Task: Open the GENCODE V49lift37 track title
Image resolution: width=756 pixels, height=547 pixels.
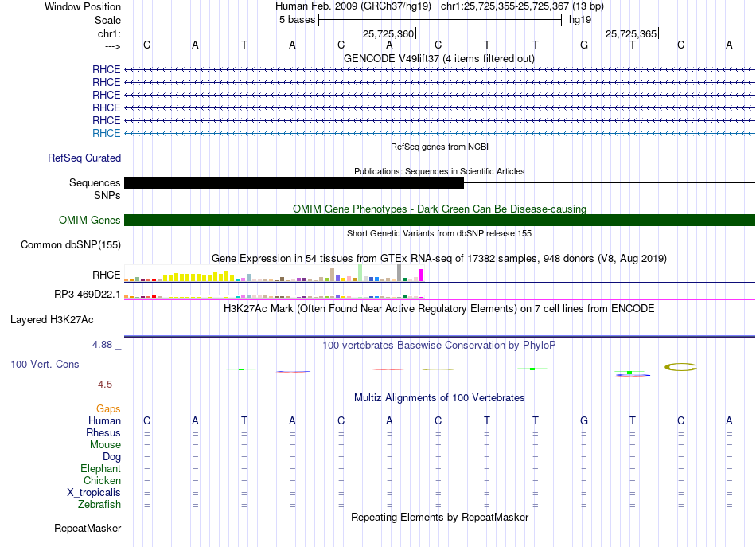Action: coord(438,58)
